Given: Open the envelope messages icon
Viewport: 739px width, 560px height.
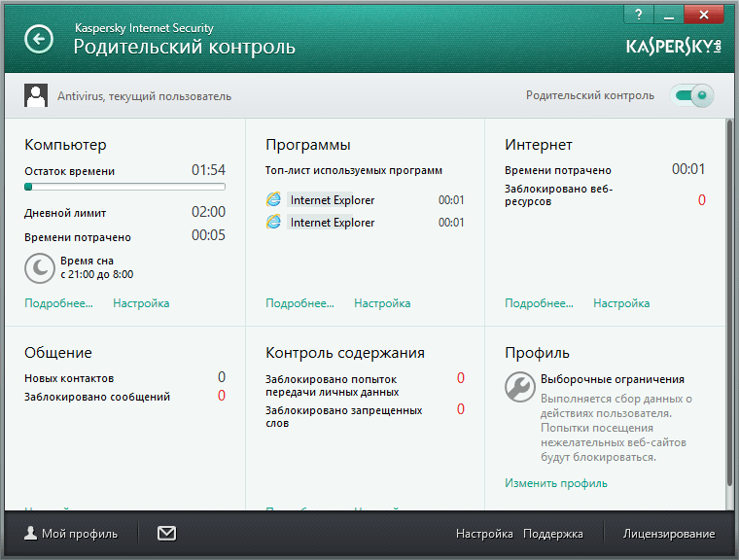Looking at the screenshot, I should pos(166,534).
